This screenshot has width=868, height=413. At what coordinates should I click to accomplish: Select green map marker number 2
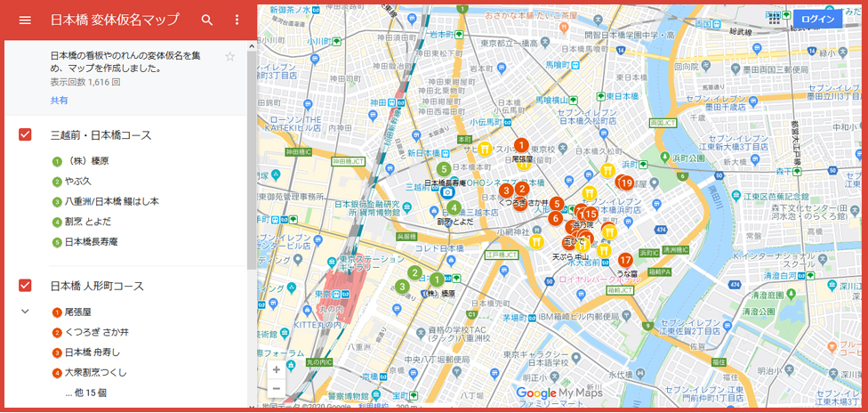pos(414,272)
